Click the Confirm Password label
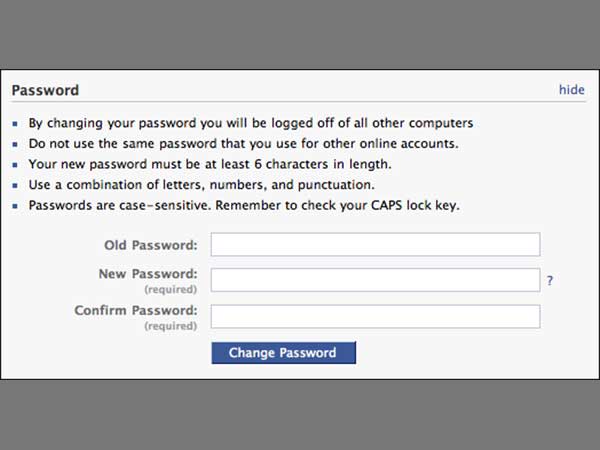The height and width of the screenshot is (450, 600). tap(136, 310)
